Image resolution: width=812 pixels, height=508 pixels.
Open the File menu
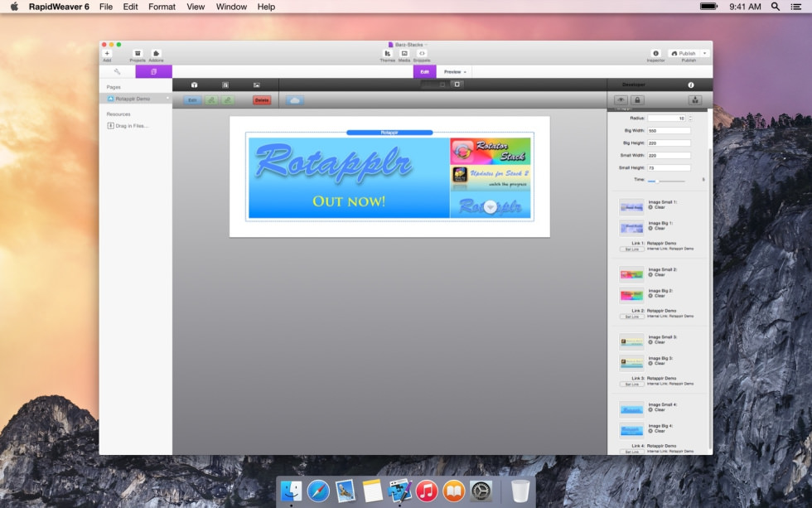(x=106, y=7)
